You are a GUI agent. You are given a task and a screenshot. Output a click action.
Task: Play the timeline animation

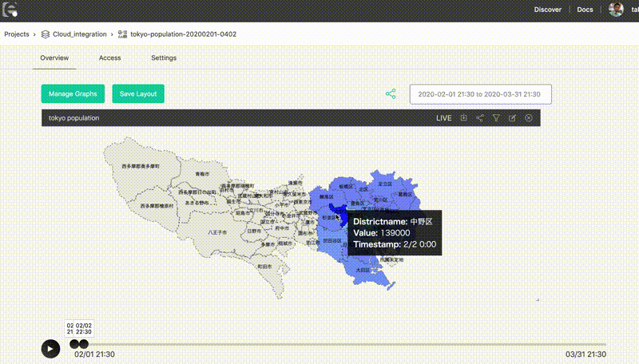click(x=50, y=349)
